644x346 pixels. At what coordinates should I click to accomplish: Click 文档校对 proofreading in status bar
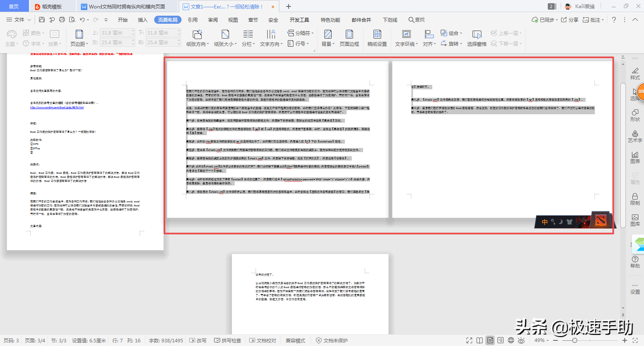click(x=263, y=340)
